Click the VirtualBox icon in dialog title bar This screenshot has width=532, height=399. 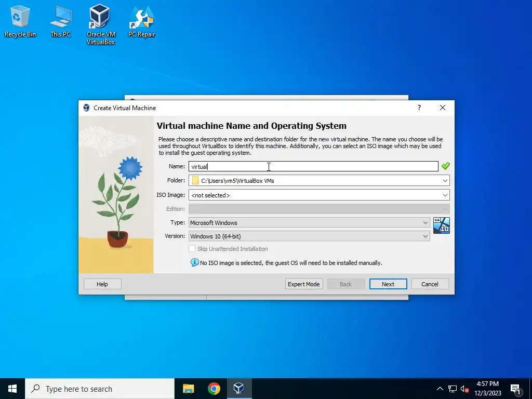[x=87, y=108]
